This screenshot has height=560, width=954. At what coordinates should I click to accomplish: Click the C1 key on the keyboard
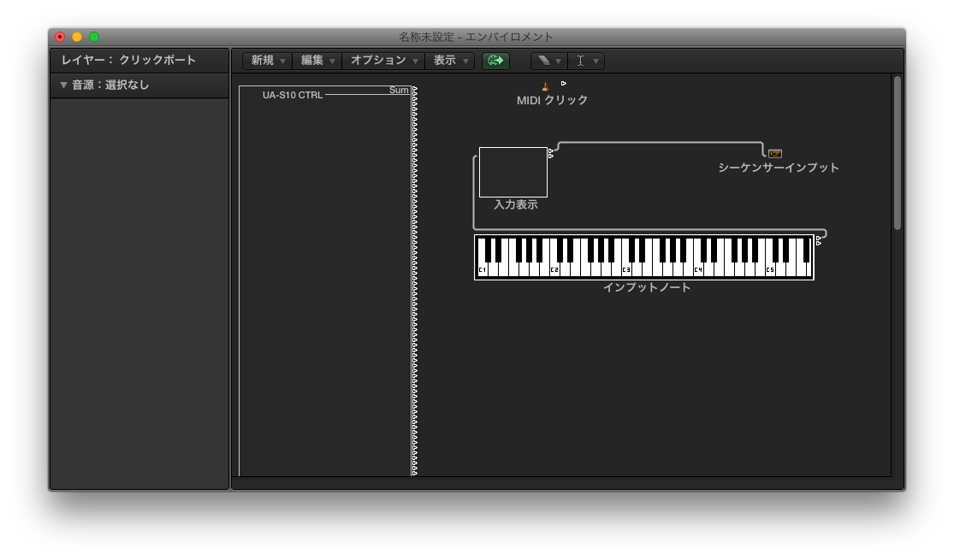coord(482,268)
